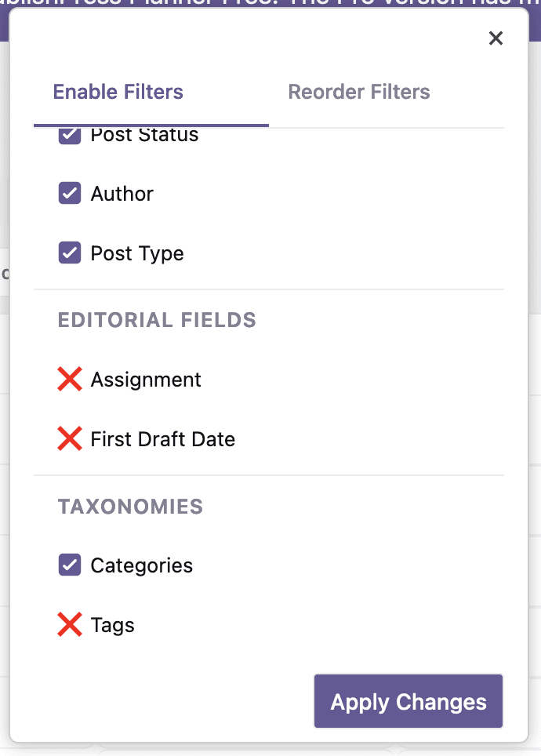The height and width of the screenshot is (756, 541).
Task: Switch to the Reorder Filters tab
Action: [x=358, y=92]
